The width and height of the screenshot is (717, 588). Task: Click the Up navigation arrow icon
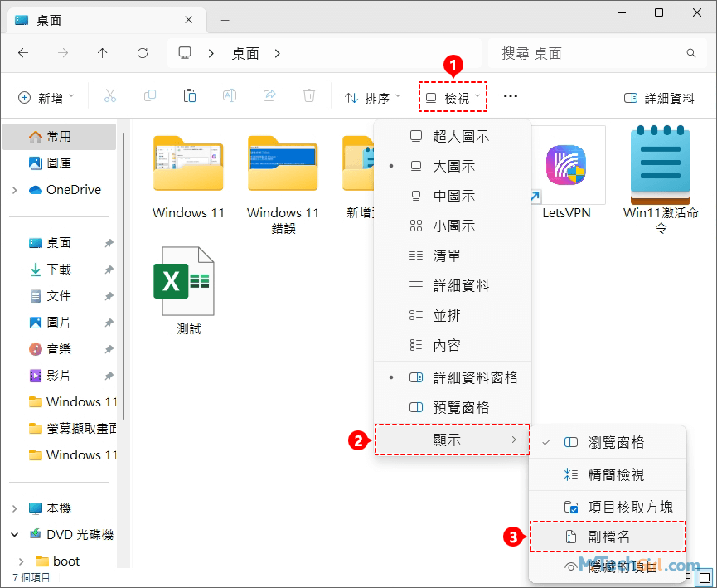tap(102, 53)
